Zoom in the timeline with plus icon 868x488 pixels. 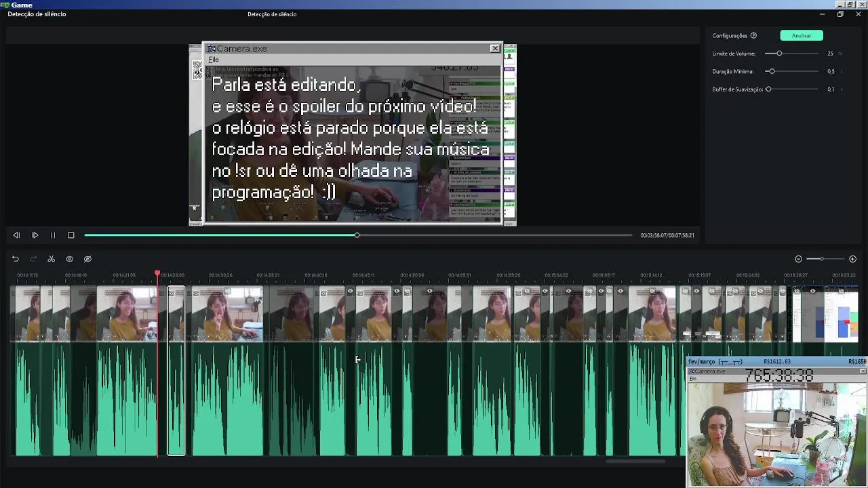pyautogui.click(x=852, y=259)
